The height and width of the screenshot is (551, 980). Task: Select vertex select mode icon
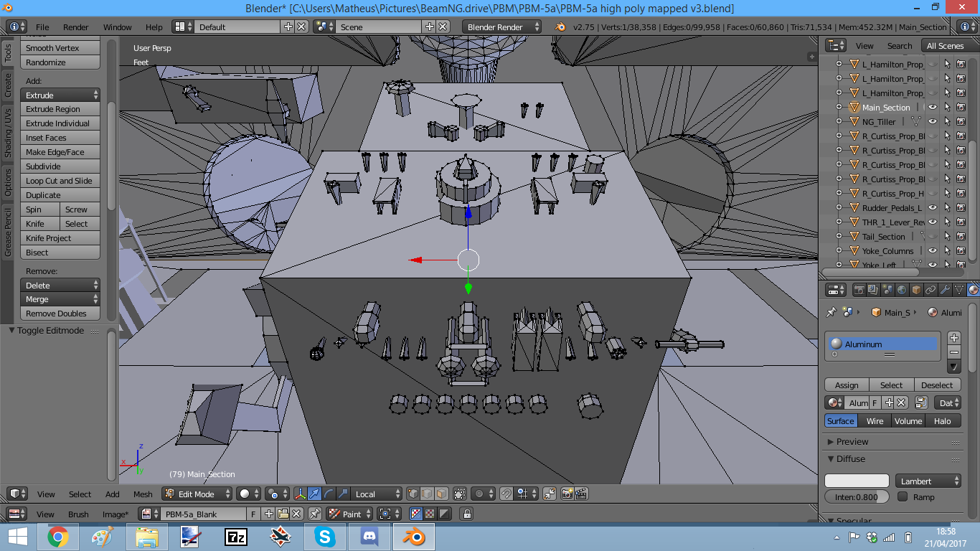(x=413, y=494)
